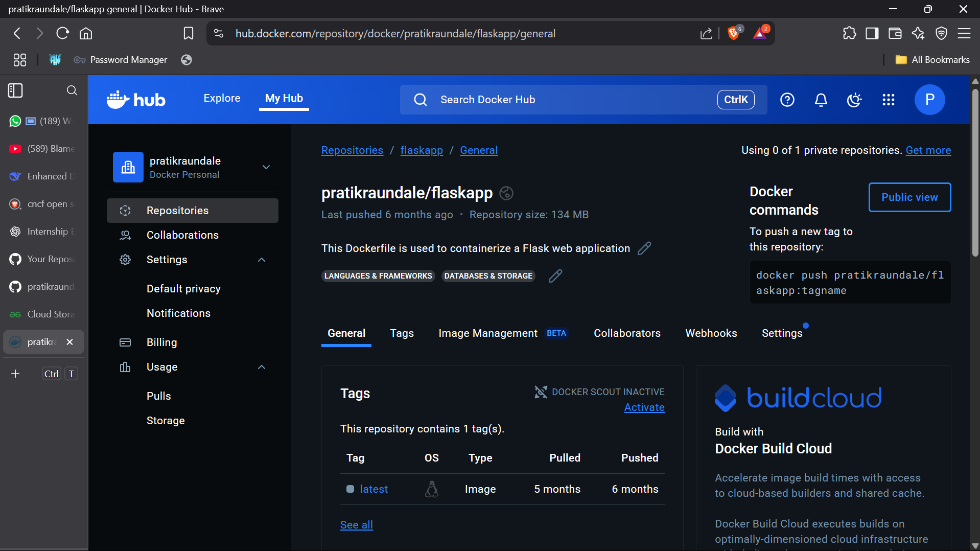
Task: Open the notifications bell icon
Action: 821,100
